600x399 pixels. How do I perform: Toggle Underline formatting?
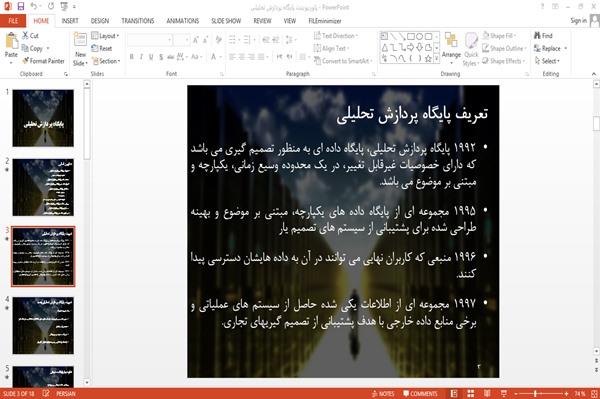pos(151,57)
